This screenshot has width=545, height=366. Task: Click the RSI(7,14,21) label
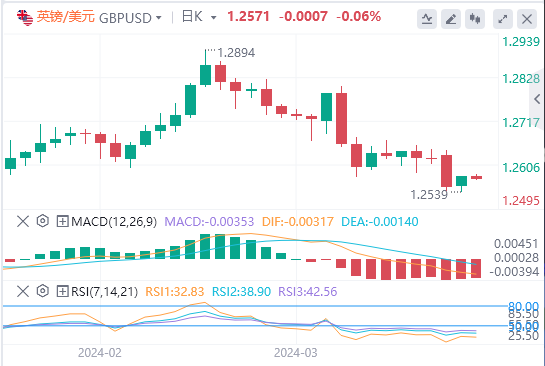(104, 291)
